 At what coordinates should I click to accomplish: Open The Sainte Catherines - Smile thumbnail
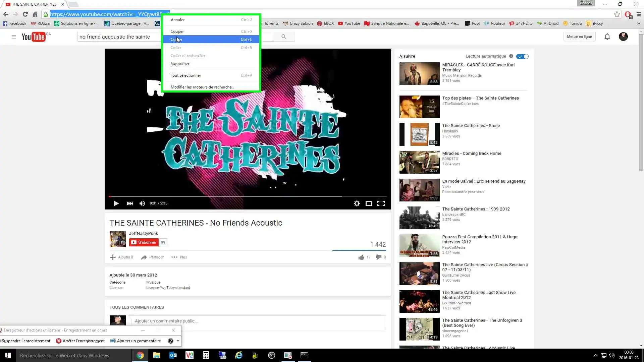pyautogui.click(x=419, y=134)
